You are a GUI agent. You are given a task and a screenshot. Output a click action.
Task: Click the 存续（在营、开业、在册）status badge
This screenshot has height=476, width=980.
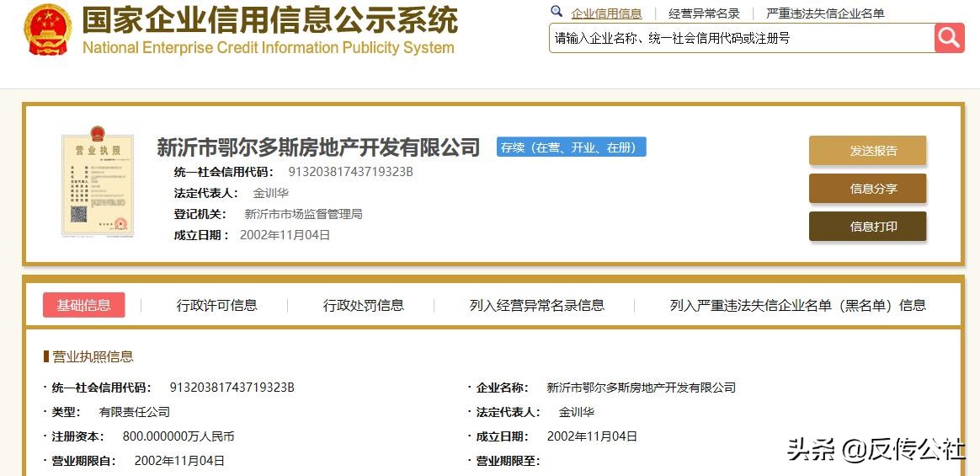[572, 147]
